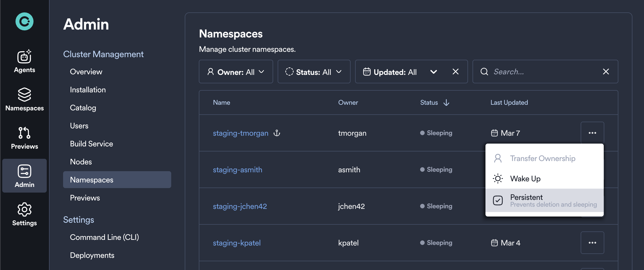The height and width of the screenshot is (270, 644).
Task: Open the Owner filter dropdown
Action: pos(236,72)
